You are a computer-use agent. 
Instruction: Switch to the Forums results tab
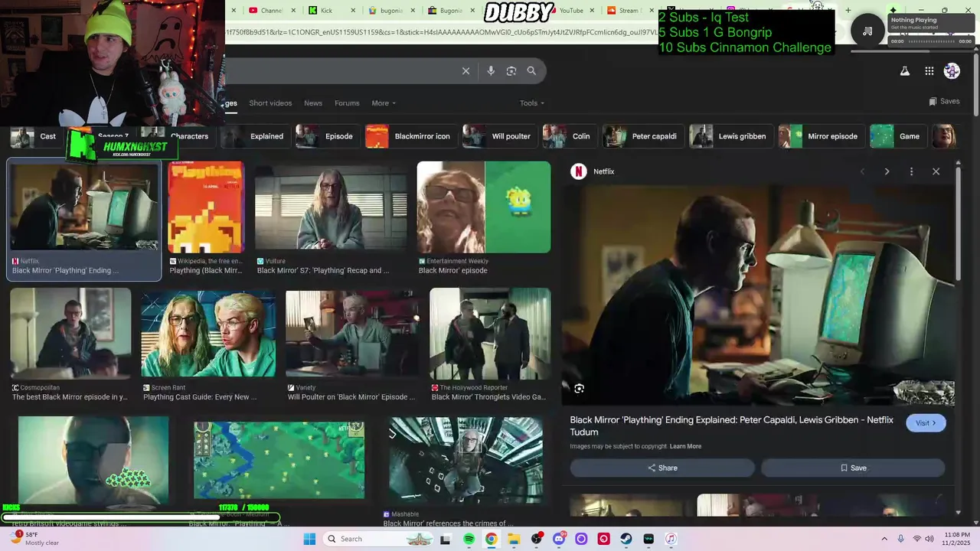pyautogui.click(x=347, y=103)
